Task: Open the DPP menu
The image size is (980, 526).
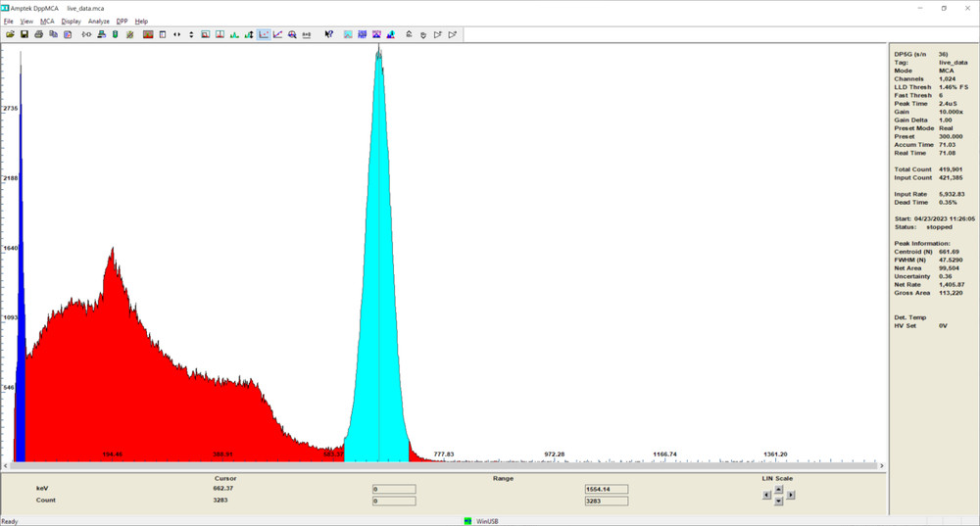Action: tap(122, 22)
